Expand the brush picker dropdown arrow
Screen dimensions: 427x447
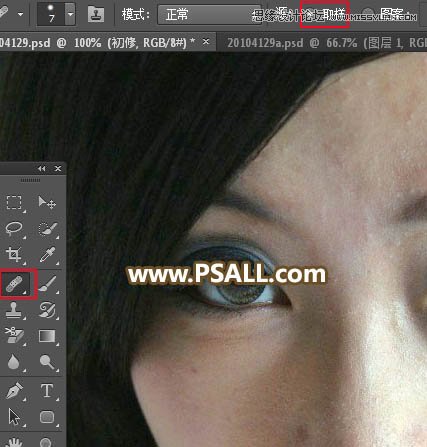click(70, 14)
